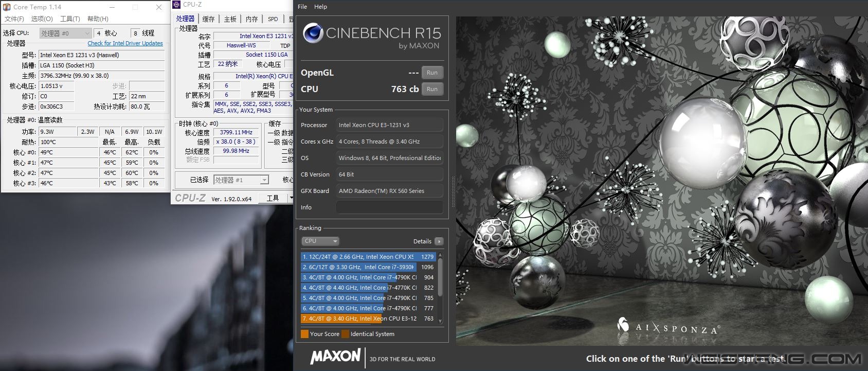Select highlighted ranking row 7 at 3.40 GHz
868x371 pixels.
pos(369,319)
